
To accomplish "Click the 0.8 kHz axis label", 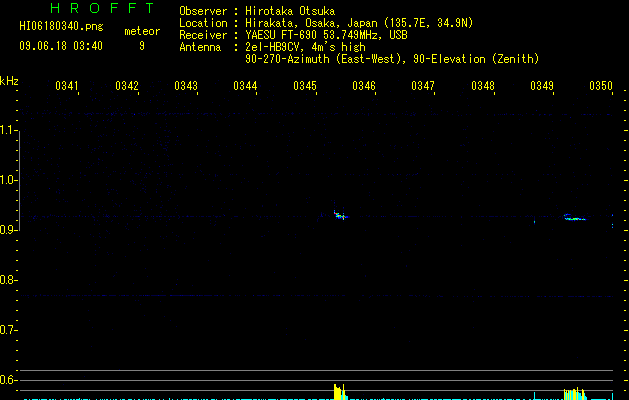I will pos(8,280).
